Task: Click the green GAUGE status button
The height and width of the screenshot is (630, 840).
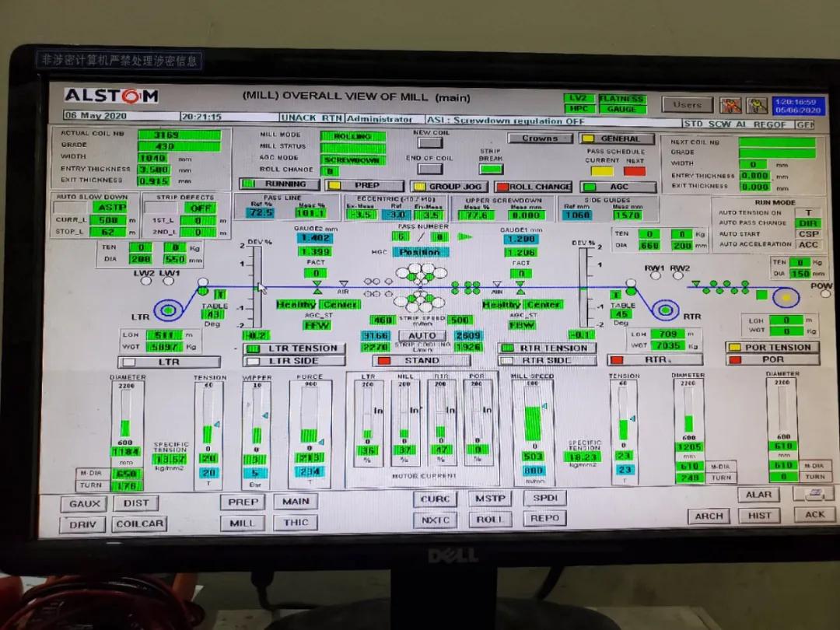Action: [622, 109]
